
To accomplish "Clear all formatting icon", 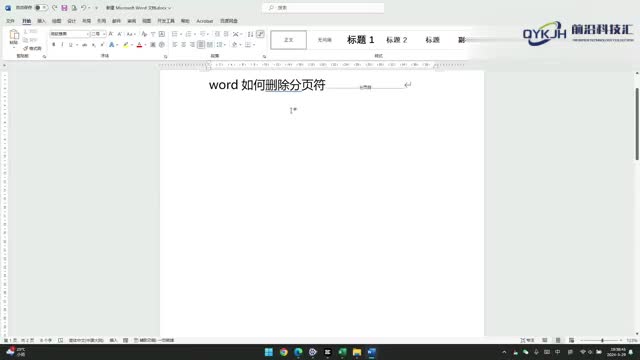I will [144, 34].
